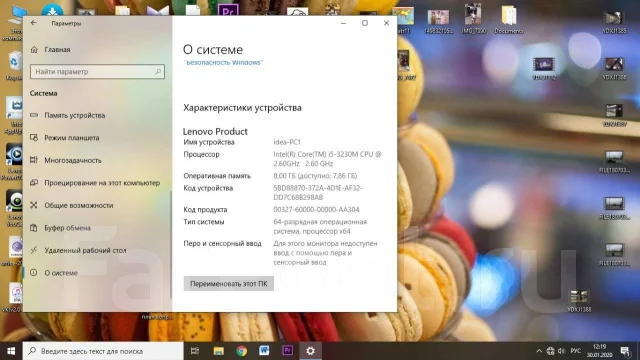This screenshot has height=360, width=640.
Task: Click the Settings gear on taskbar
Action: (311, 351)
